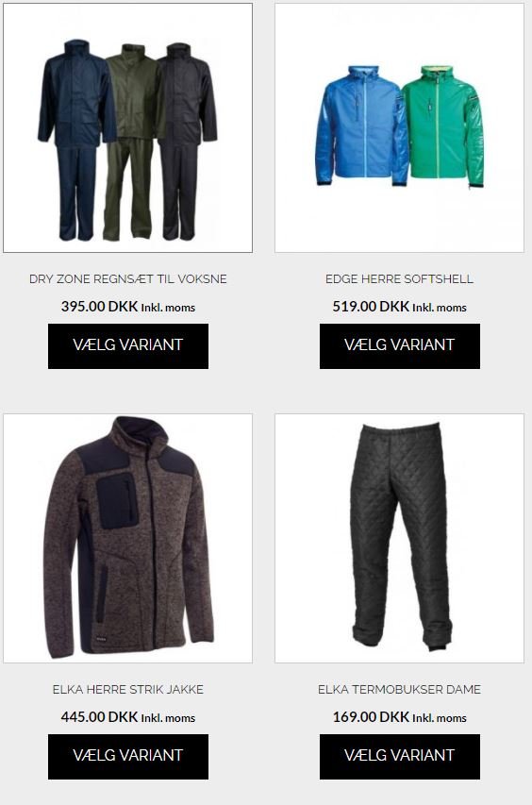Image resolution: width=532 pixels, height=805 pixels.
Task: Click the EDGE HERRE SOFTSHELL title link
Action: 399,278
